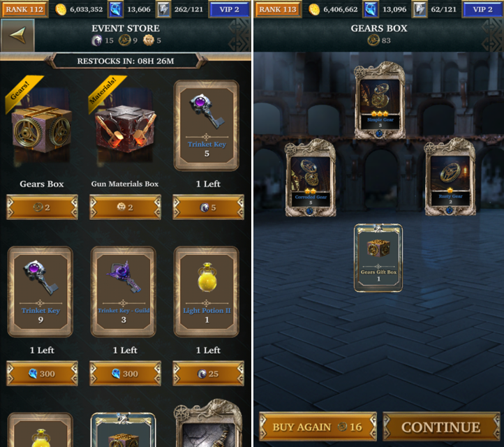Select the Trinket Key 9 card
Viewport: 504px width, 447px height.
[x=40, y=292]
